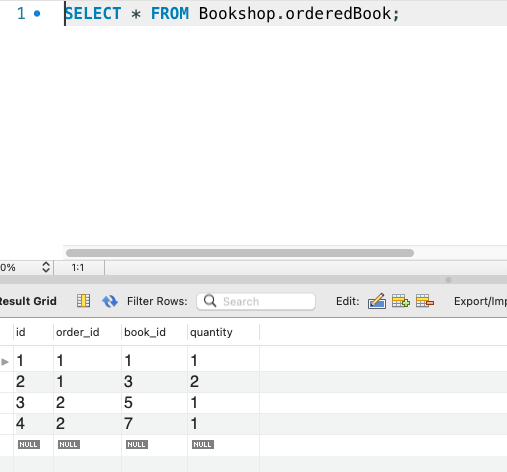The image size is (507, 472).
Task: Open the zoom percentage stepper
Action: [46, 267]
